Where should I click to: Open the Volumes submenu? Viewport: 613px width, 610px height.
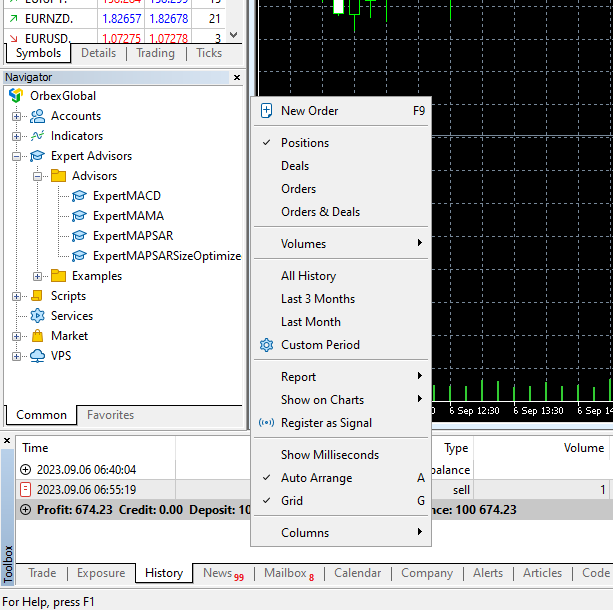click(341, 244)
